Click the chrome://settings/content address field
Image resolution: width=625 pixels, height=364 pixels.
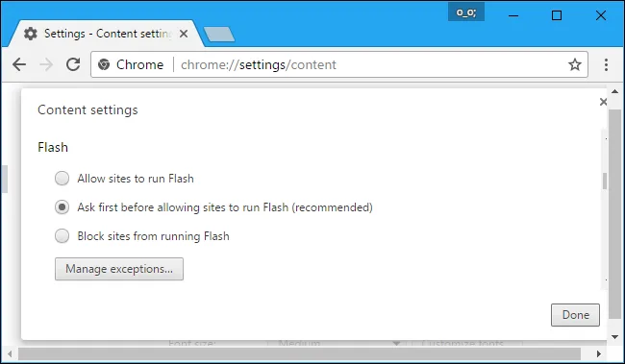[339, 64]
